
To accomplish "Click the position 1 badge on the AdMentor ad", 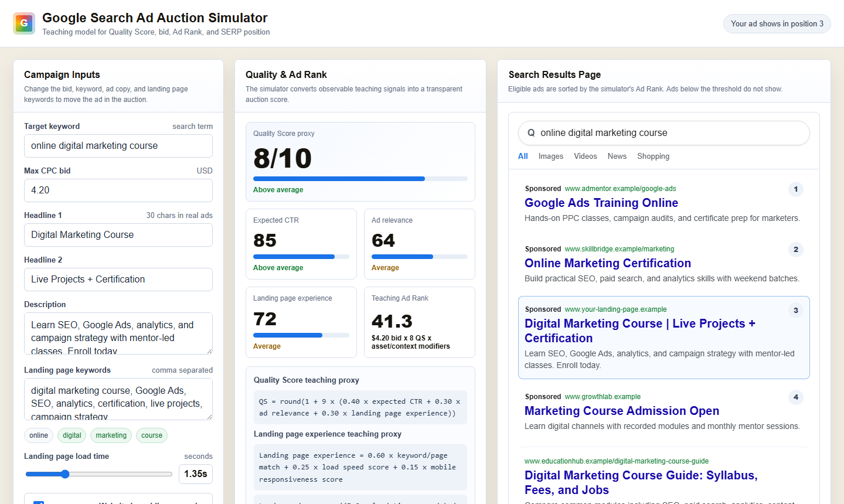I will click(795, 189).
